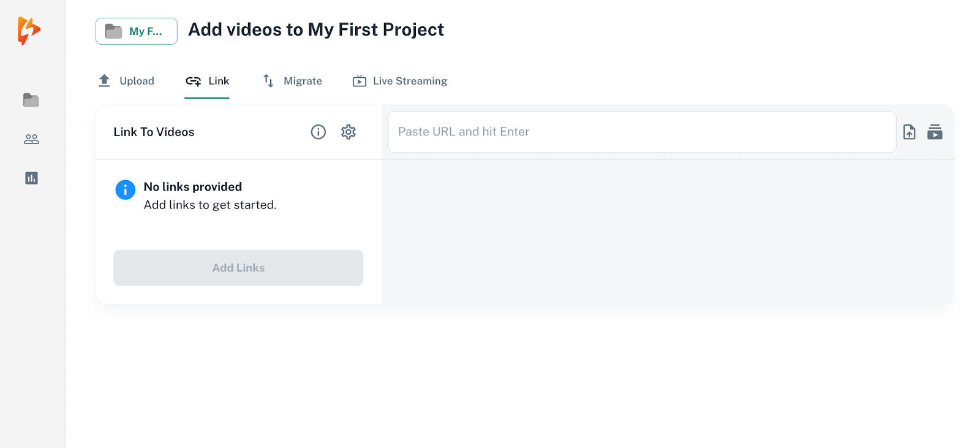Focus the "Paste URL and hit Enter" field

pos(641,132)
